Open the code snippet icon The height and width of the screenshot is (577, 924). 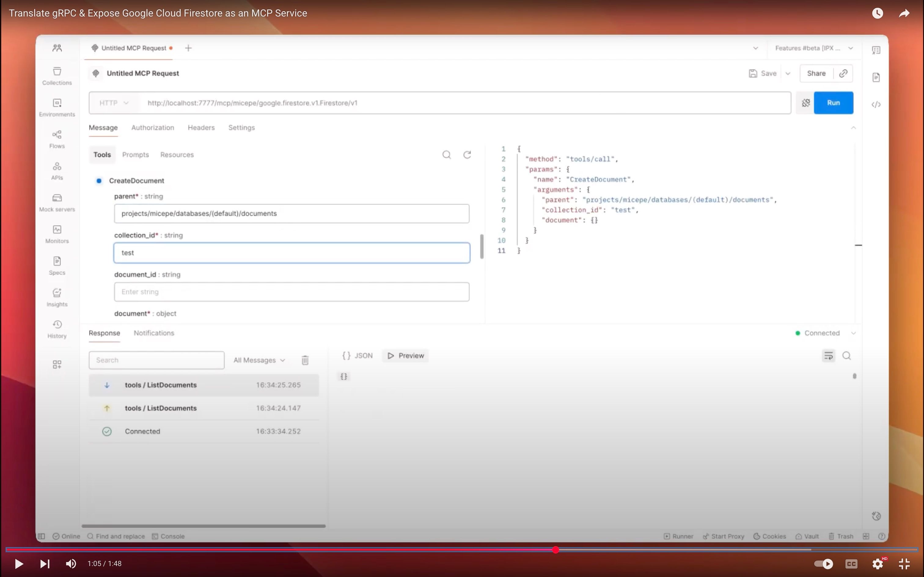pyautogui.click(x=876, y=104)
